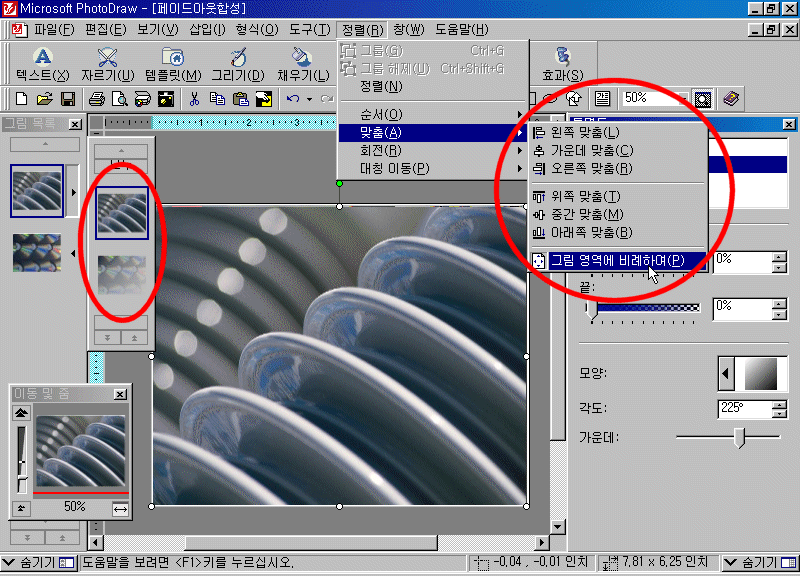Screen dimensions: 800x576
Task: Click the text-lines icon left of zoom box
Action: (x=602, y=98)
